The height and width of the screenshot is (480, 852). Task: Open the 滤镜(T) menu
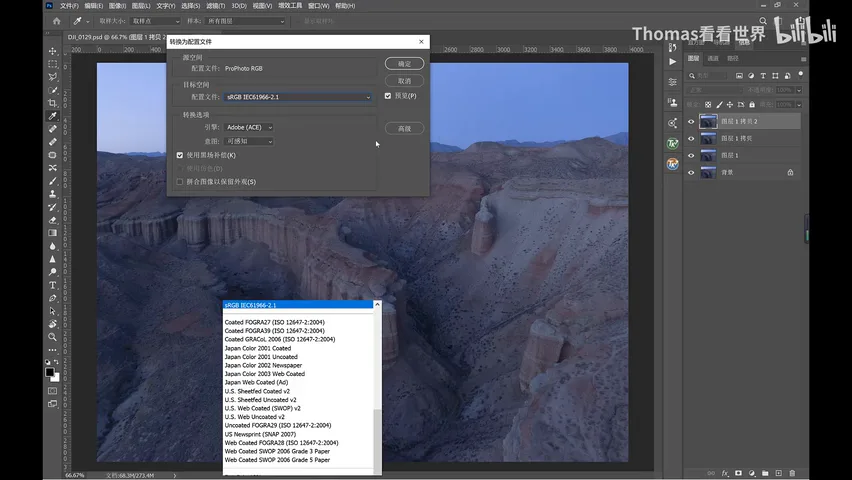(216, 6)
